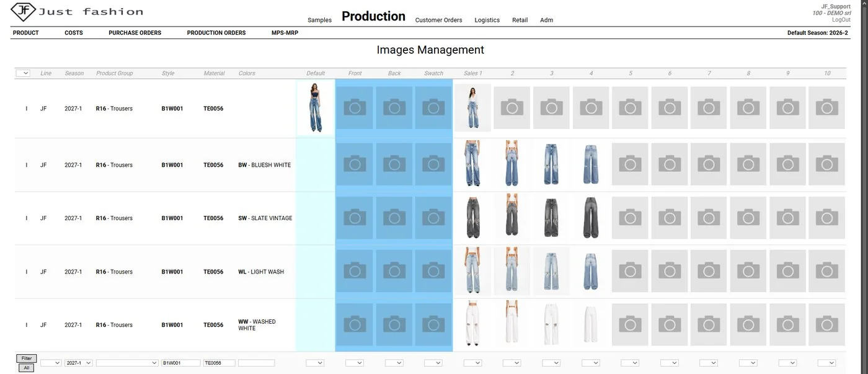Upload Front image for the first B1W001 row

355,109
